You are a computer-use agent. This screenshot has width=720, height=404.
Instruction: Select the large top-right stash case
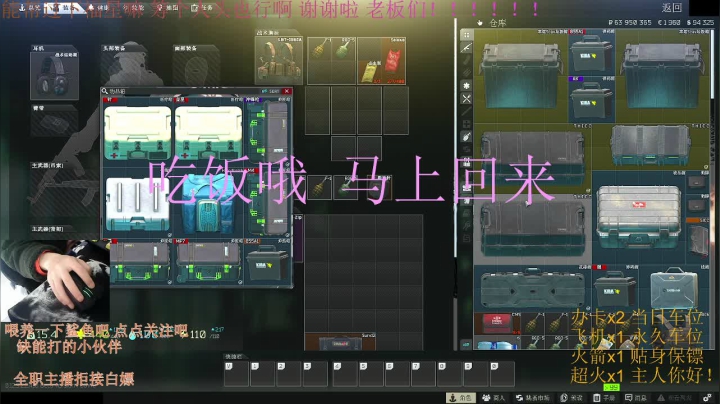tap(663, 76)
